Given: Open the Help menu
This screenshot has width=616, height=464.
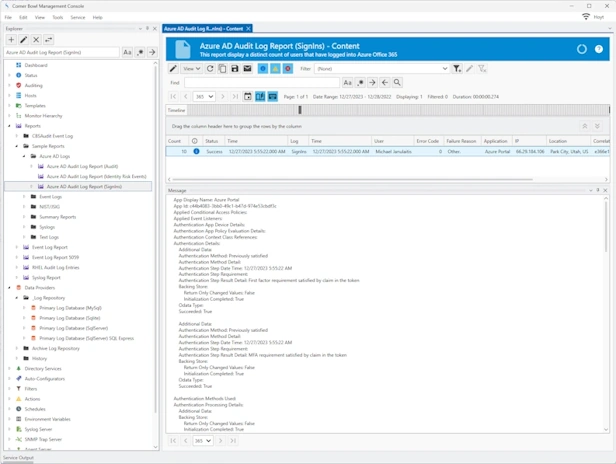Looking at the screenshot, I should (x=97, y=17).
